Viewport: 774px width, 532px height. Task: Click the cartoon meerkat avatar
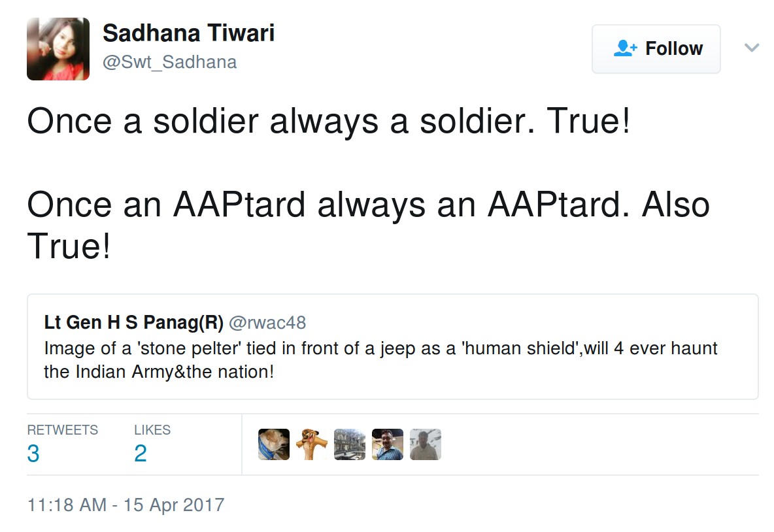pos(312,444)
